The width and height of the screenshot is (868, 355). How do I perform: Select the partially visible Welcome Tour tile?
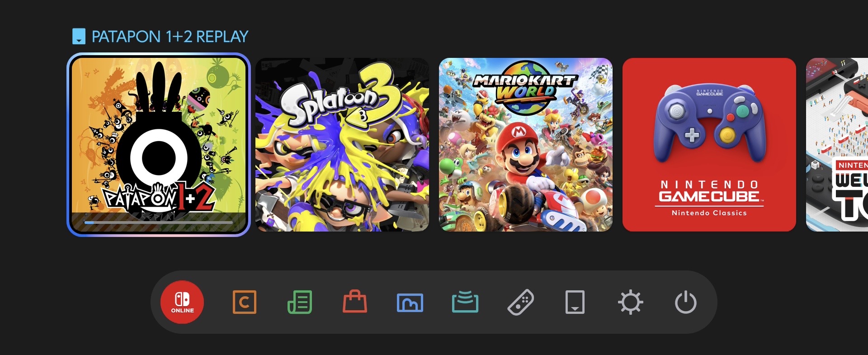click(837, 145)
